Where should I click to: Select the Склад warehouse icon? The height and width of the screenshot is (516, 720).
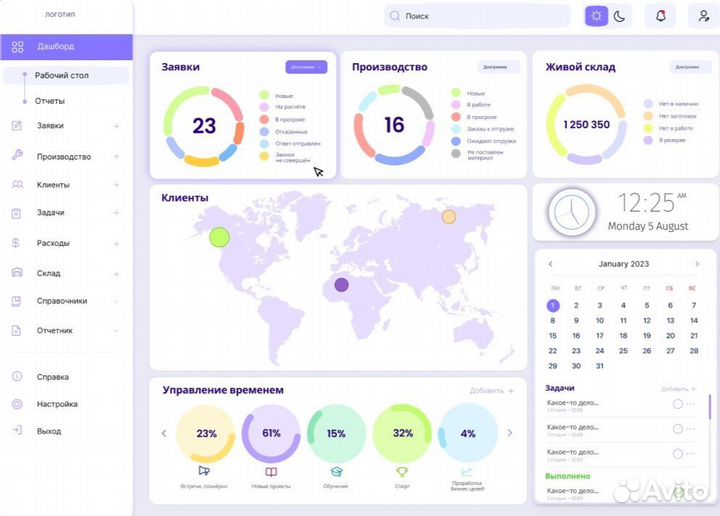17,272
